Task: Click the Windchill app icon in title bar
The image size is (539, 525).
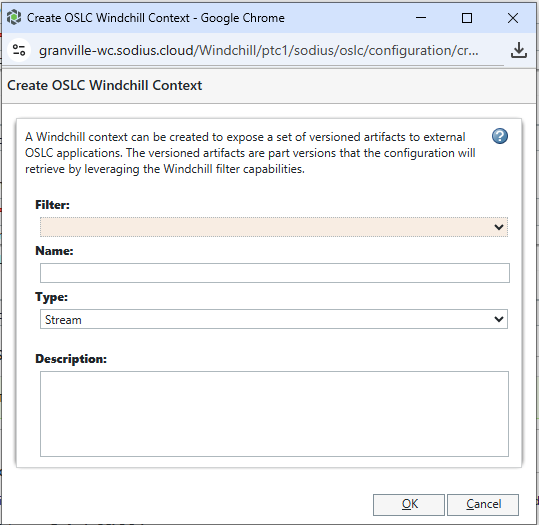Action: pos(14,18)
